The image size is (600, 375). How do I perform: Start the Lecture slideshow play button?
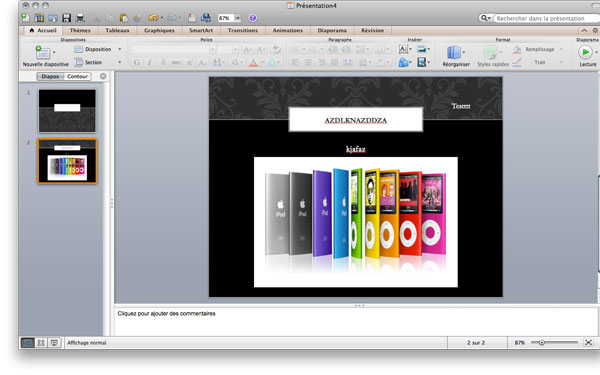[585, 52]
